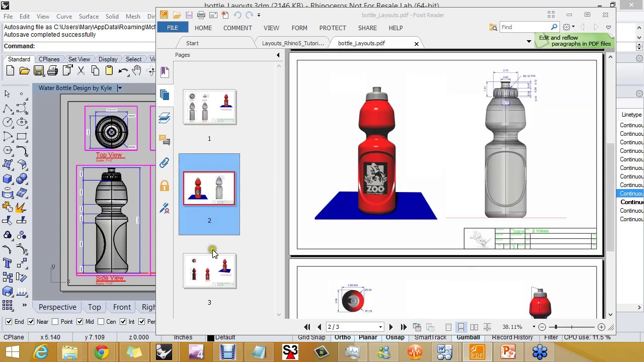Click the zoom in plus button
This screenshot has width=644, height=362.
601,327
